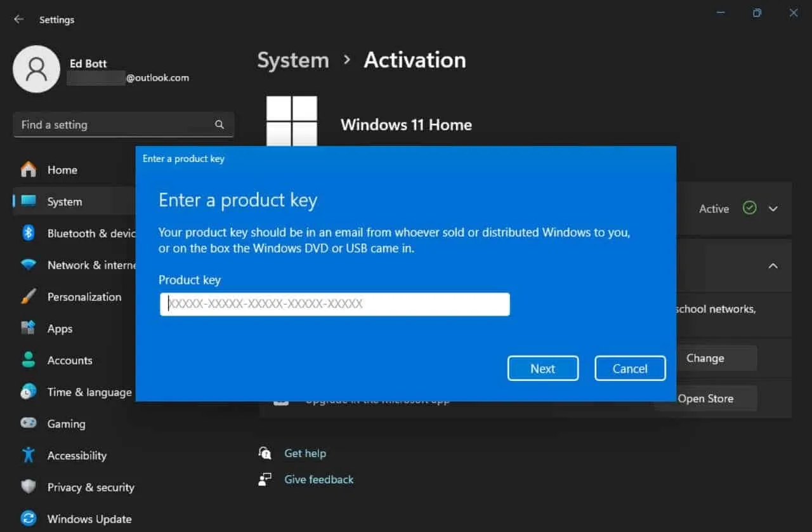Open the Get help link
The image size is (812, 532).
pos(305,453)
